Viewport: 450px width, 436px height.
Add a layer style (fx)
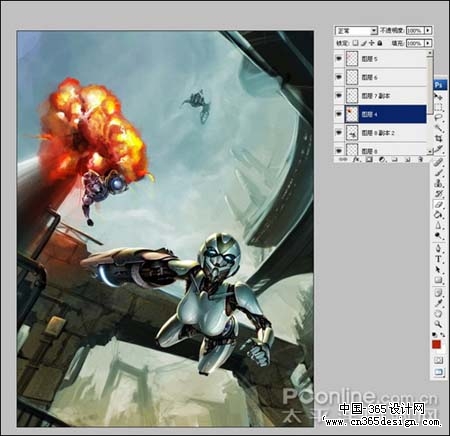tap(356, 160)
